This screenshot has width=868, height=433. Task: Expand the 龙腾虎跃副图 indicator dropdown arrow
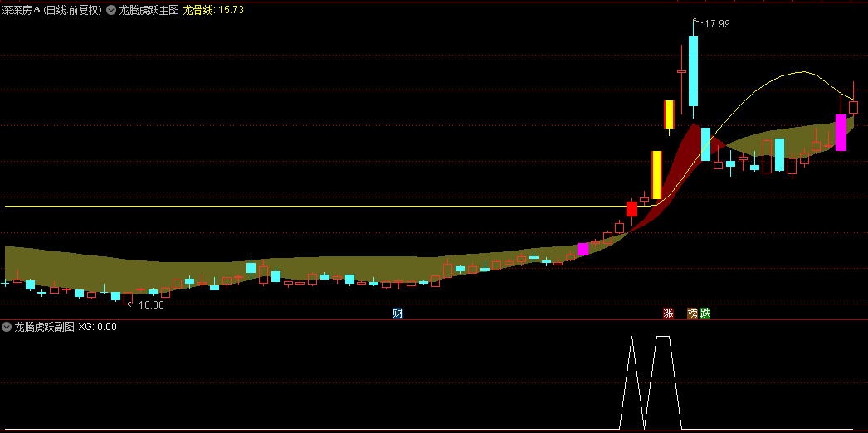point(7,327)
